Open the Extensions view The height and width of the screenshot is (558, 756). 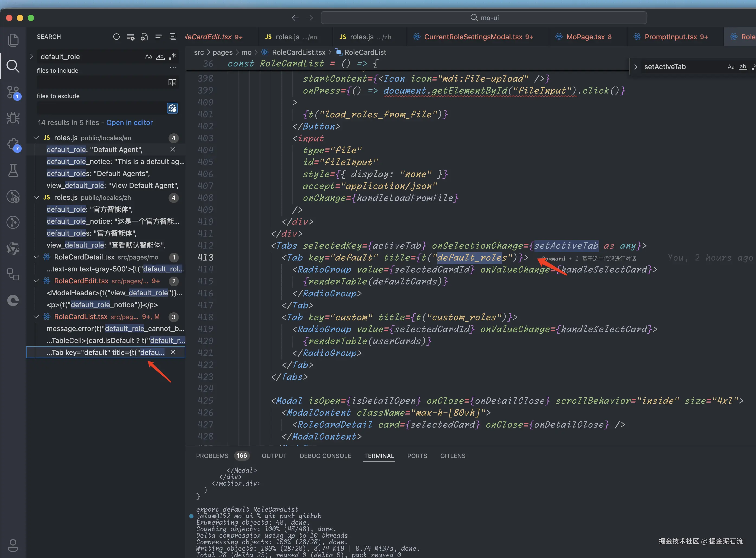pyautogui.click(x=13, y=144)
